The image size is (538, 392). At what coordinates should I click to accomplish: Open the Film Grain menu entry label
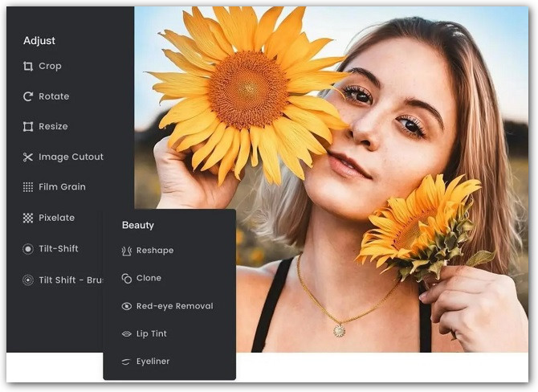[x=62, y=187]
